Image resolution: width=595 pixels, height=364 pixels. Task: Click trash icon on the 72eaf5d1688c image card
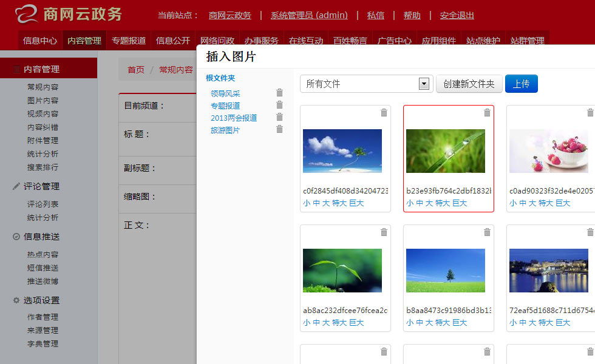pyautogui.click(x=590, y=232)
